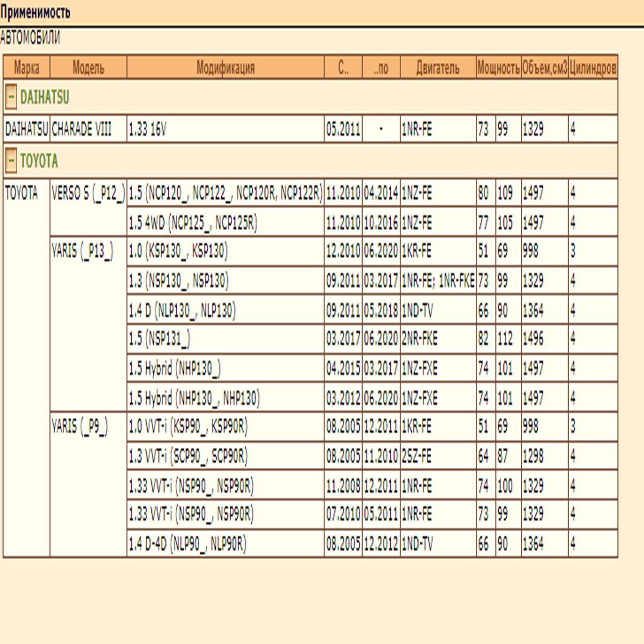Click the Модификация column header
Viewport: 644px width, 644px height.
tap(225, 68)
